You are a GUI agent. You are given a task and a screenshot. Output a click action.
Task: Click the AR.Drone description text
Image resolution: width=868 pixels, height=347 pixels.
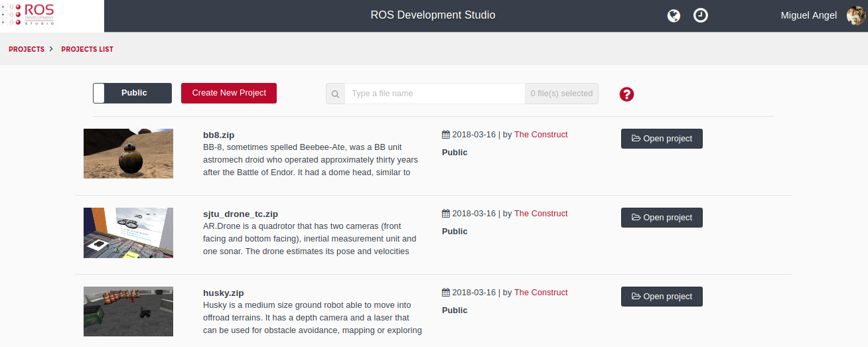click(310, 239)
